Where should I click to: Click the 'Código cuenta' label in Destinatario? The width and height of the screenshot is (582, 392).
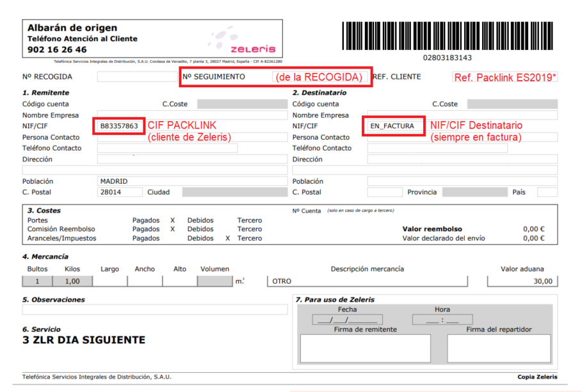tap(316, 104)
